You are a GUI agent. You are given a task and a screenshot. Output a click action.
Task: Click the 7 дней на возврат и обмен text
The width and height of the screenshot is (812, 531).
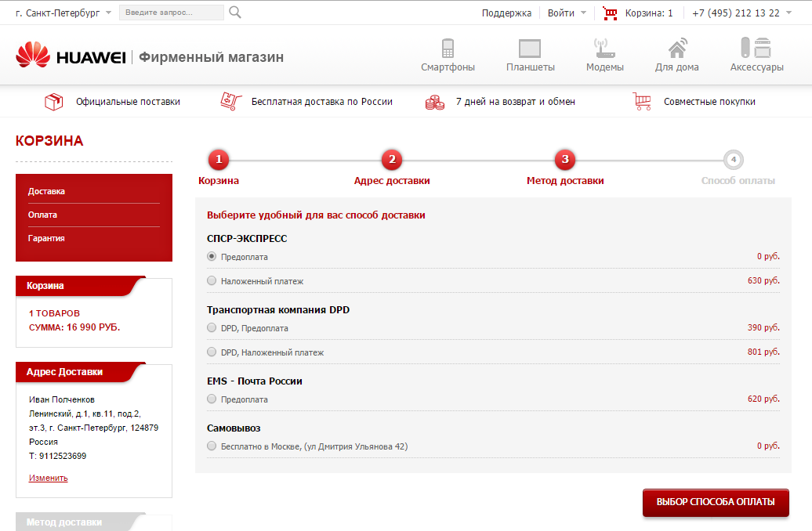(x=515, y=102)
